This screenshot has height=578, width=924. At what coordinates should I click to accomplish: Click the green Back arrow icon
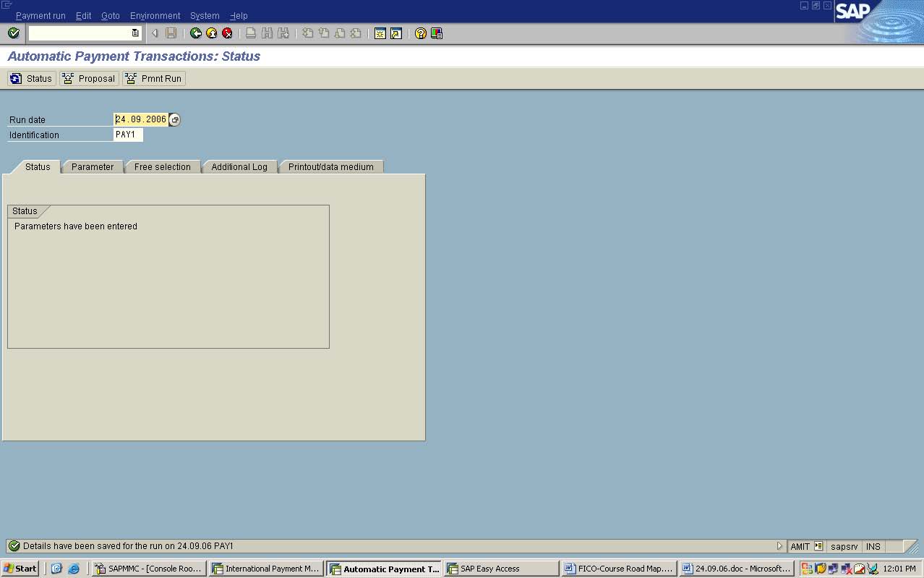[x=195, y=33]
